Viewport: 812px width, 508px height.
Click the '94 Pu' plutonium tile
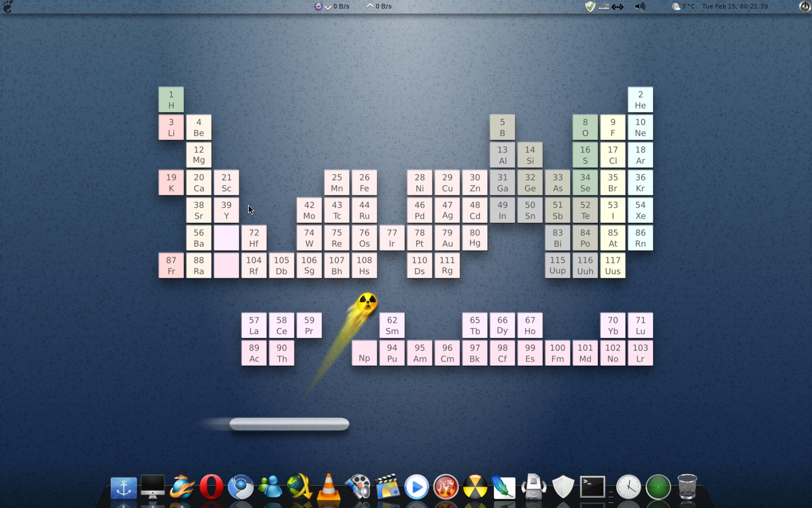click(392, 353)
